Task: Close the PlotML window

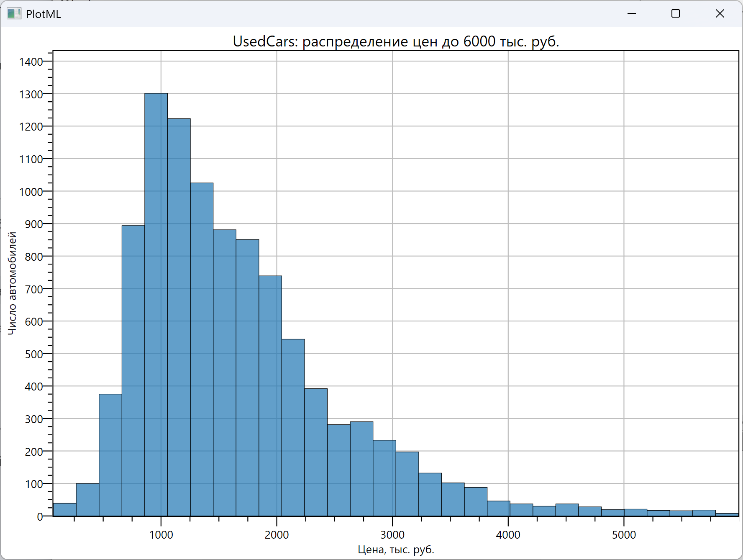Action: (720, 14)
